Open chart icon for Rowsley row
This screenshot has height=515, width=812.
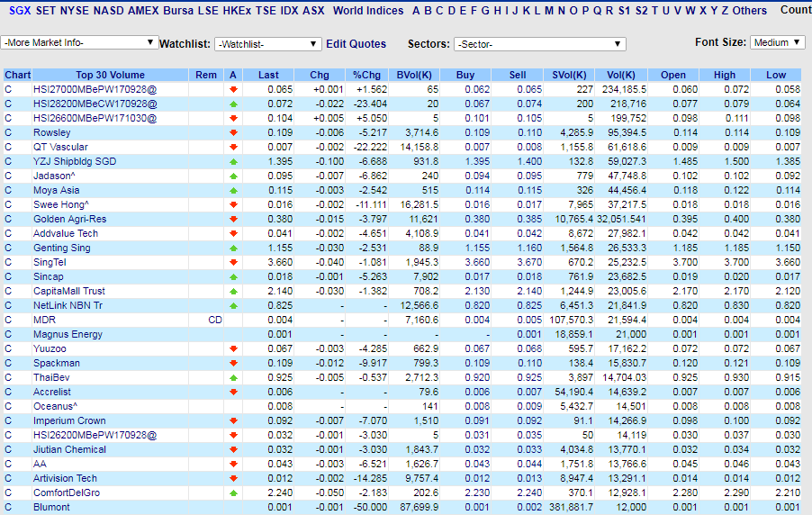(8, 132)
